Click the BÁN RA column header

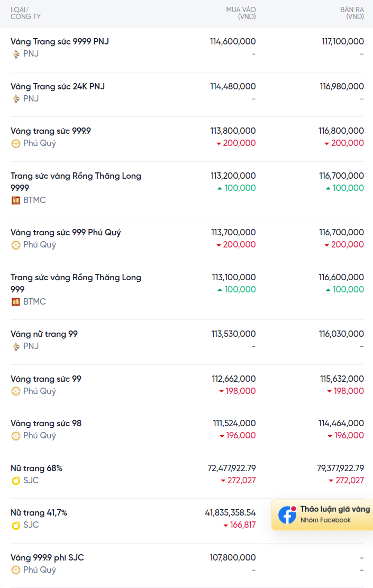352,13
